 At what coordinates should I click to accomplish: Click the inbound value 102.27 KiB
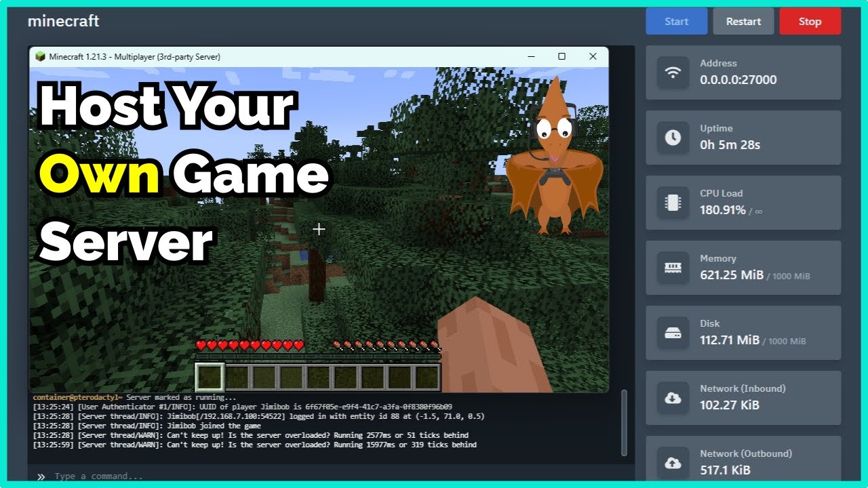tap(730, 405)
